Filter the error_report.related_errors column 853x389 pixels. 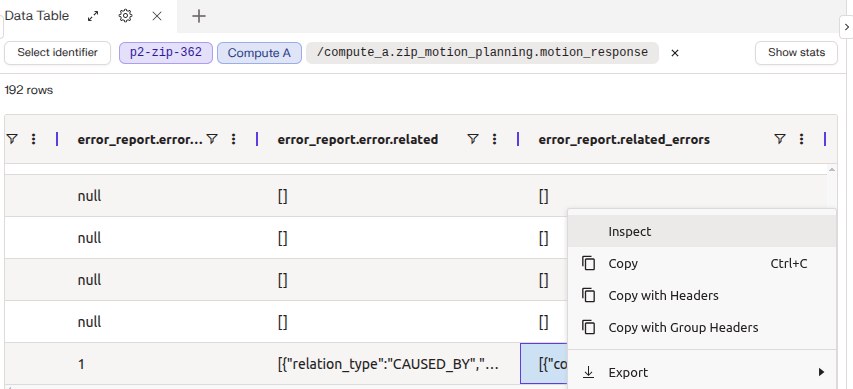780,139
